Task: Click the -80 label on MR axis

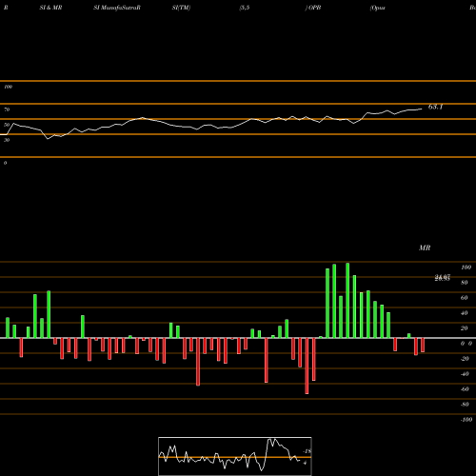Action: pyautogui.click(x=465, y=405)
